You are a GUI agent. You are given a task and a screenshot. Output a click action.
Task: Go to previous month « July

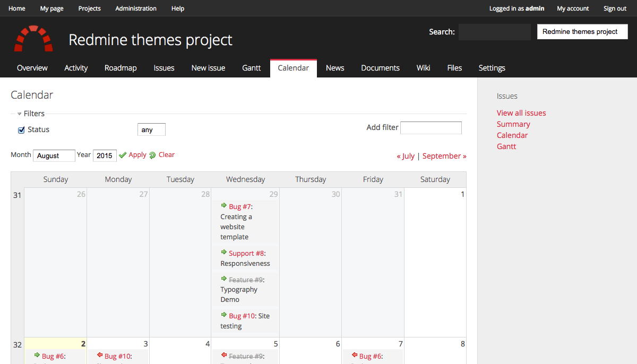click(406, 156)
